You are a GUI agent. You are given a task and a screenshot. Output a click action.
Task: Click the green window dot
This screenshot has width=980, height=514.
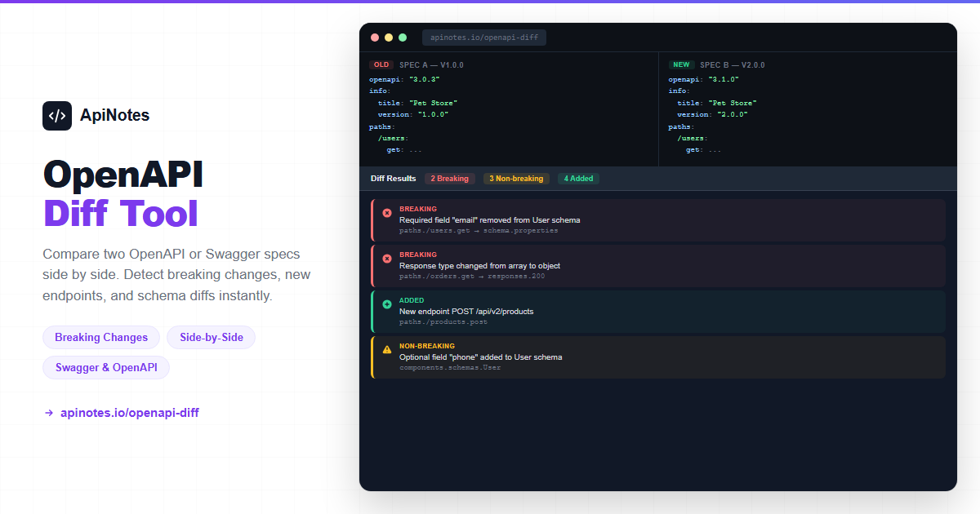point(403,38)
